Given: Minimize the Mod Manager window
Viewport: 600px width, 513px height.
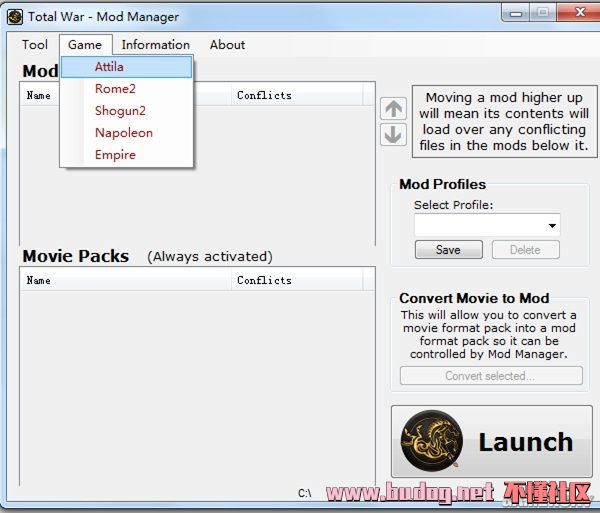Looking at the screenshot, I should point(516,13).
